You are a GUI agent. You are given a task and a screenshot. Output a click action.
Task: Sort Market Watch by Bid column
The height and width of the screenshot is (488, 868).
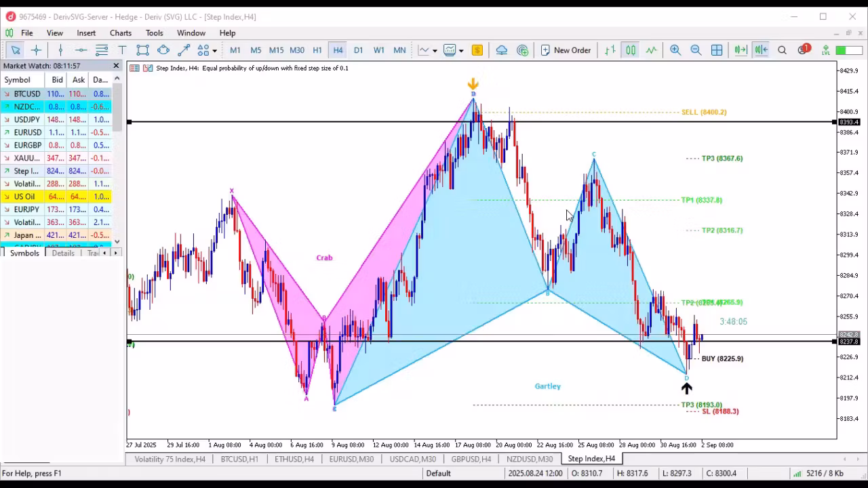tap(56, 79)
